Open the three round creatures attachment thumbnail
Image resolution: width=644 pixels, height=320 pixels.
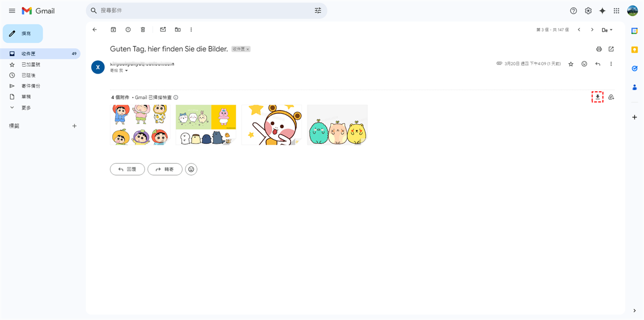tap(337, 125)
